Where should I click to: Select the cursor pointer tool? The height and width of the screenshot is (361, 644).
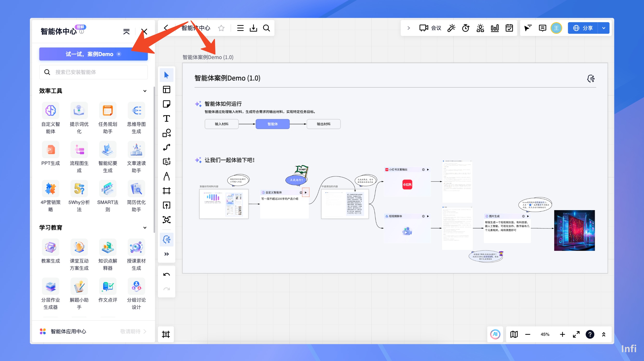coord(167,75)
